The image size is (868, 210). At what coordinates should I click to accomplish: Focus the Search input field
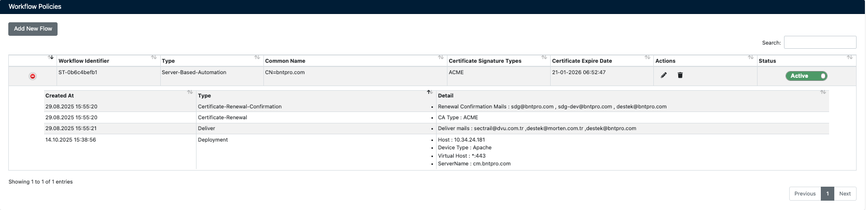click(820, 43)
